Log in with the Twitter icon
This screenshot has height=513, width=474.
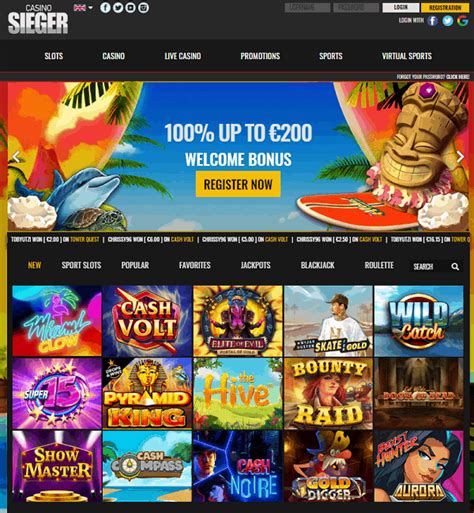(x=448, y=21)
